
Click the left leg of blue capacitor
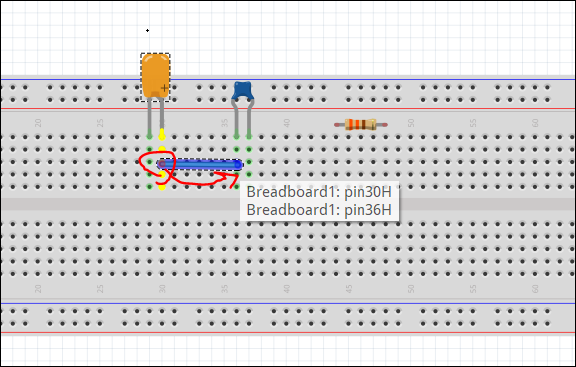pyautogui.click(x=235, y=119)
